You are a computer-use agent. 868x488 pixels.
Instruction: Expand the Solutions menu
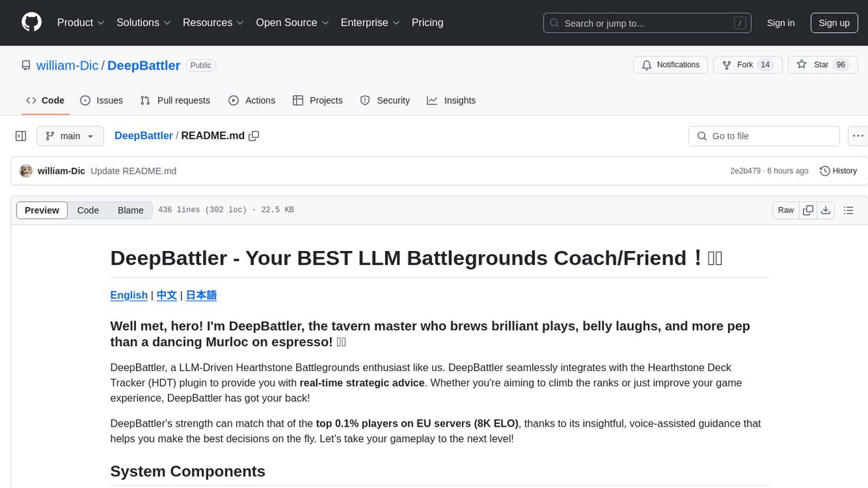(x=144, y=22)
